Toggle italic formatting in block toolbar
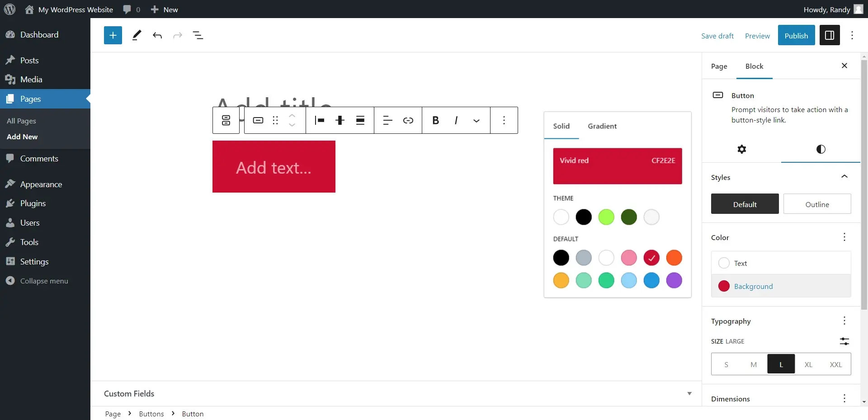Image resolution: width=868 pixels, height=420 pixels. [x=456, y=120]
